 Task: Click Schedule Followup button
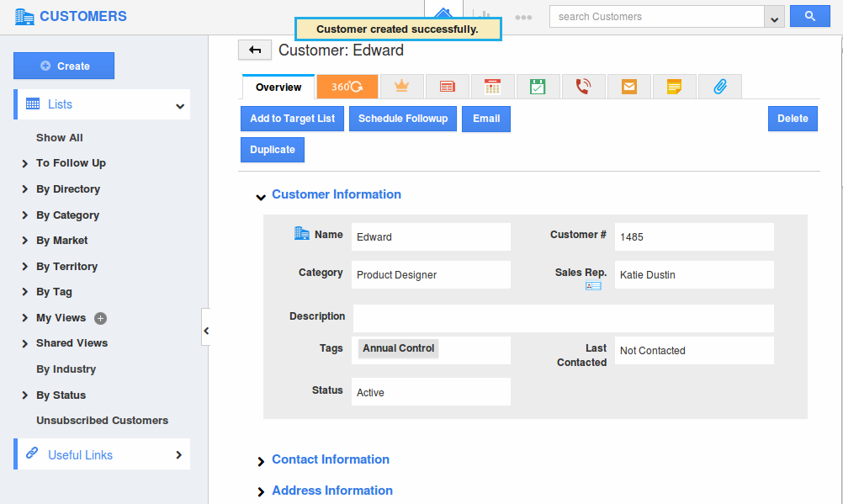[403, 119]
